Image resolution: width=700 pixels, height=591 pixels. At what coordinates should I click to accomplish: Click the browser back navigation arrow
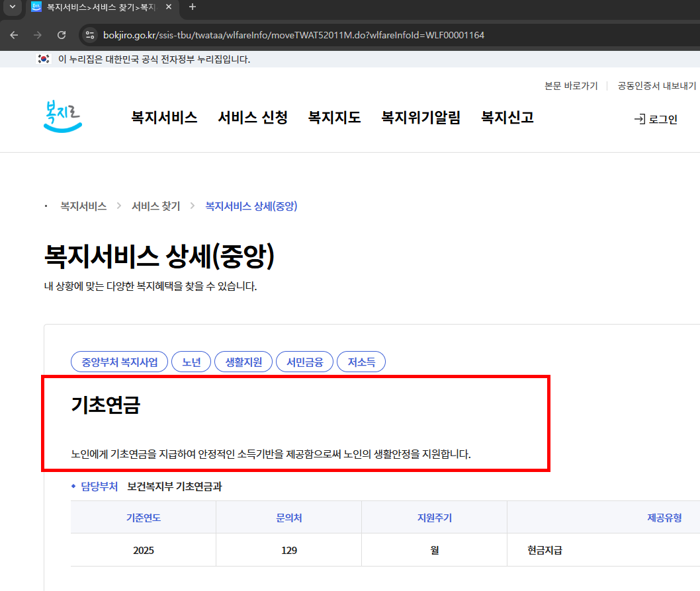pyautogui.click(x=14, y=36)
